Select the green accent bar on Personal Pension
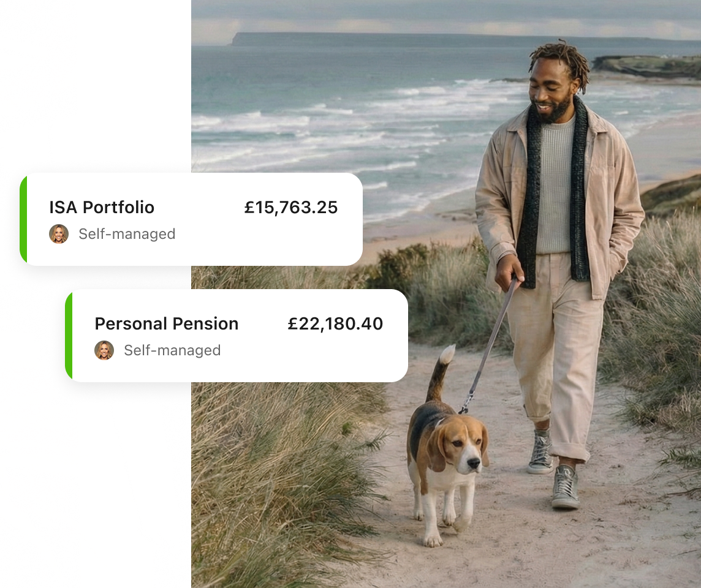This screenshot has width=701, height=588. [x=69, y=336]
